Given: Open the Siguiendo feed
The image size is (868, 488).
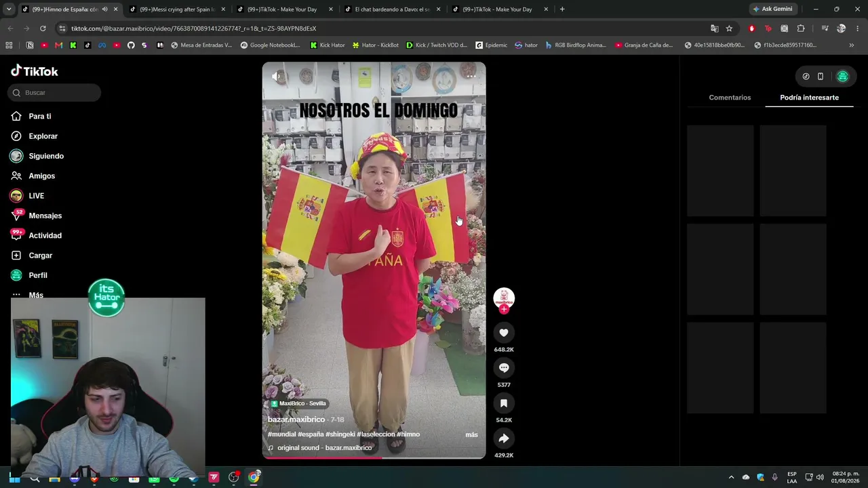Looking at the screenshot, I should (x=46, y=156).
